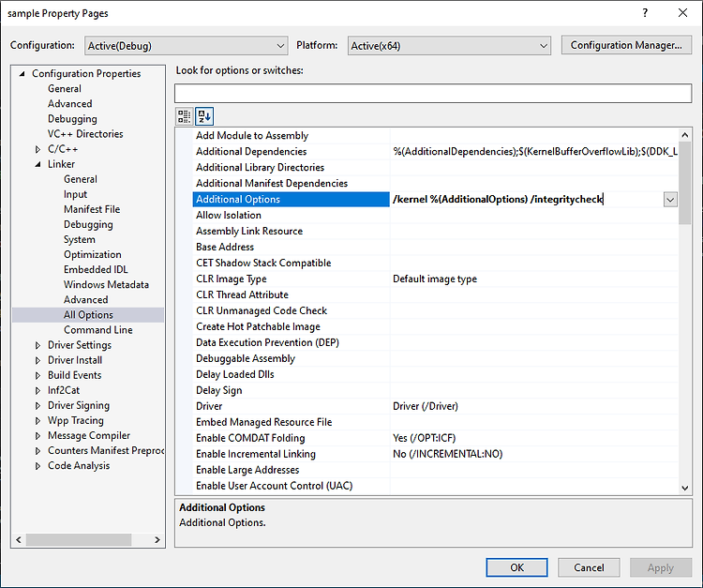This screenshot has height=588, width=703.
Task: Select Linker Debugging page
Action: (88, 224)
